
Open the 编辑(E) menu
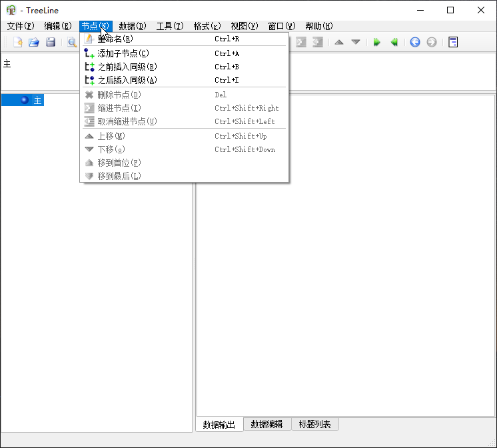pyautogui.click(x=58, y=26)
